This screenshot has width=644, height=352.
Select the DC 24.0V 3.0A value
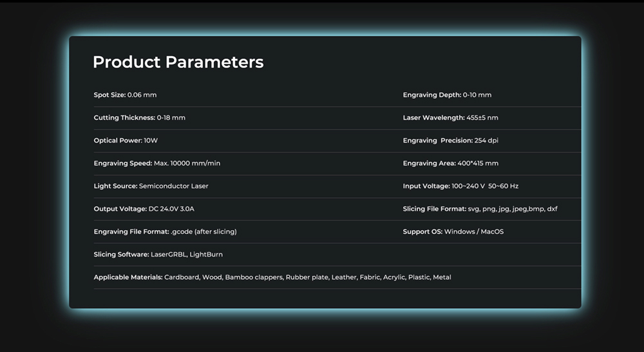[x=173, y=209]
